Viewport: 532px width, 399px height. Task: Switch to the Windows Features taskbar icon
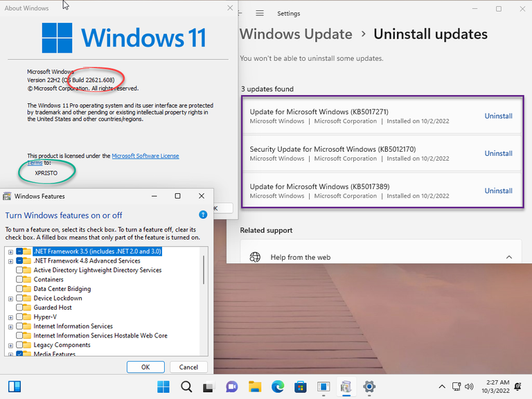pyautogui.click(x=346, y=387)
